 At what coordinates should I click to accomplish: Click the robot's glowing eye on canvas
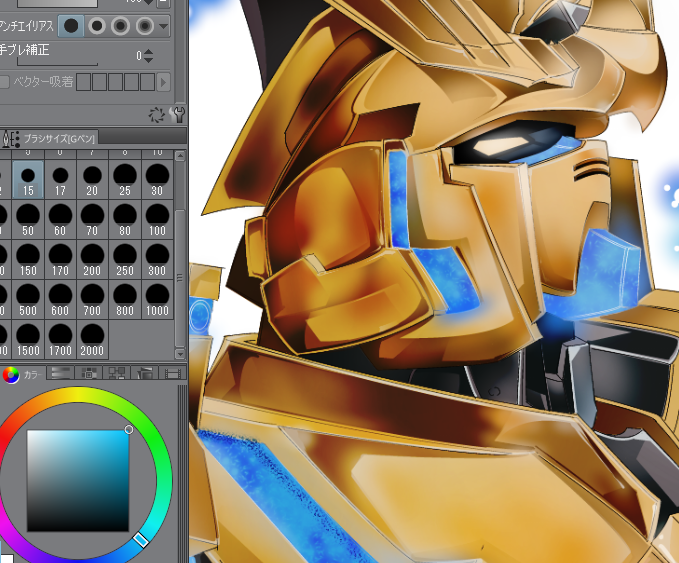coord(499,146)
